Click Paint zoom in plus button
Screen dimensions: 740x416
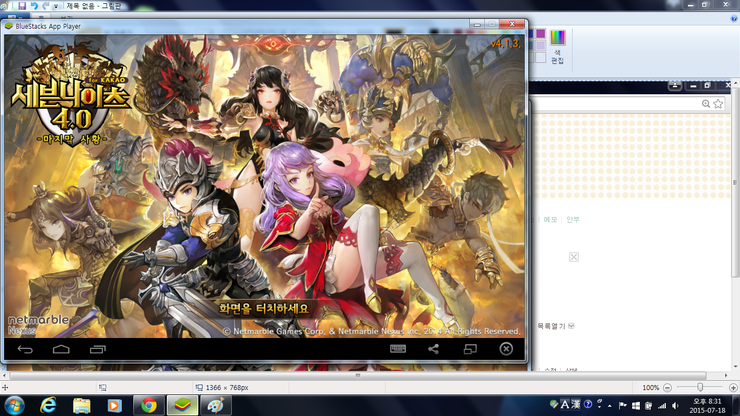coord(733,388)
